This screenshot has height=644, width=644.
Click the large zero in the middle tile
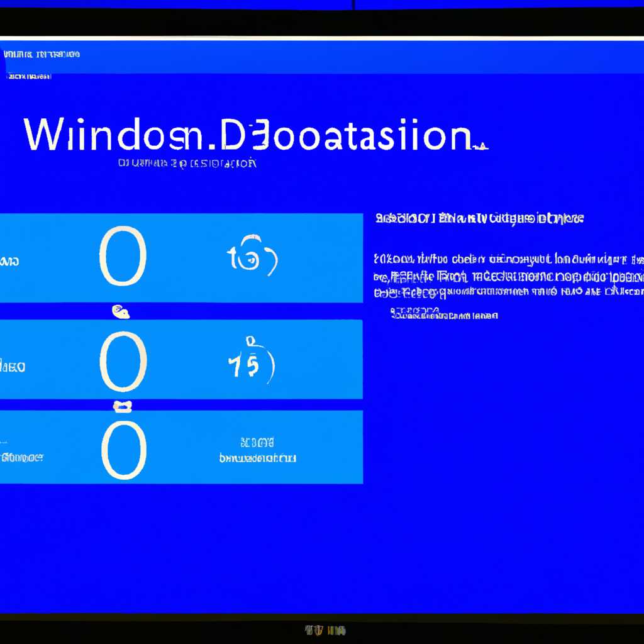pos(123,362)
